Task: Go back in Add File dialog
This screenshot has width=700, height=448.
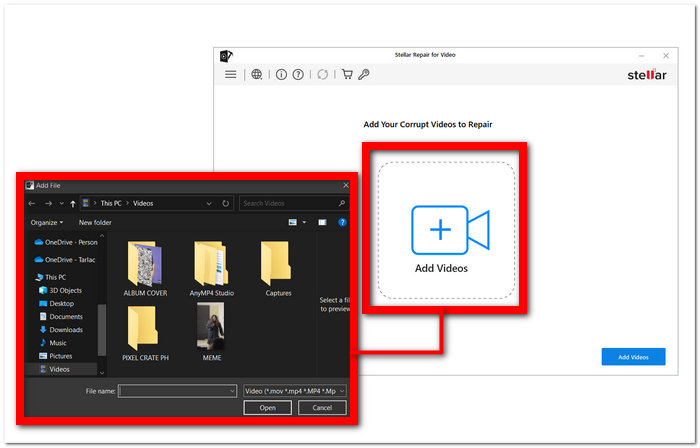Action: pos(32,203)
